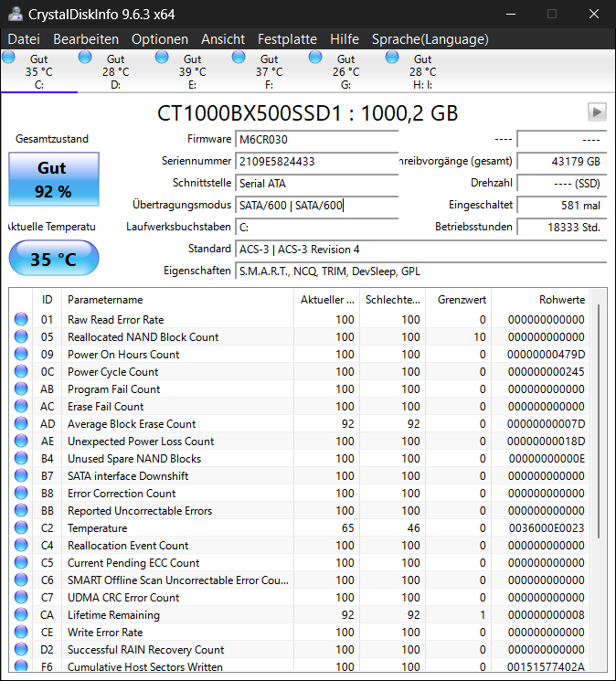
Task: Click the Parametername column header
Action: point(177,300)
